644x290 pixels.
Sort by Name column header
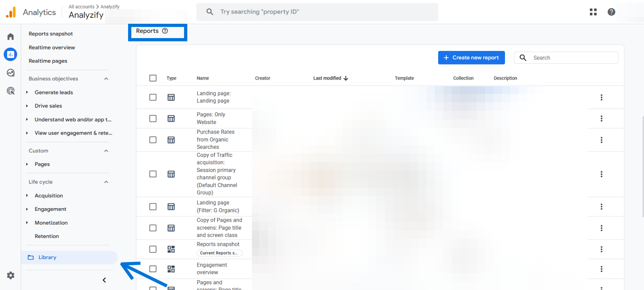203,78
